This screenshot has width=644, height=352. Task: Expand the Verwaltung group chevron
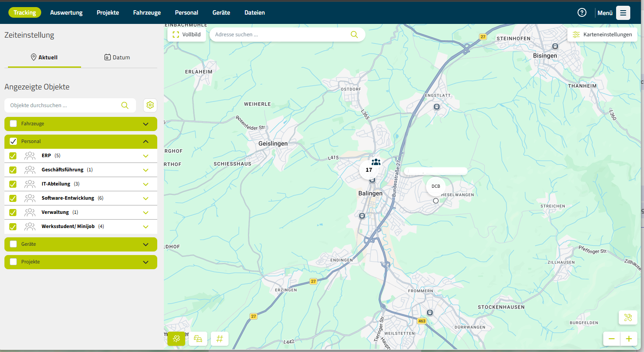point(146,213)
